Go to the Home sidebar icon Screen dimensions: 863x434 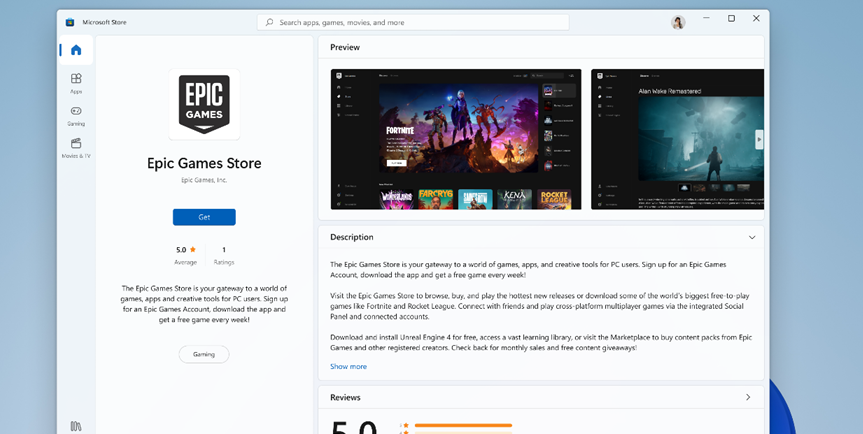click(76, 50)
